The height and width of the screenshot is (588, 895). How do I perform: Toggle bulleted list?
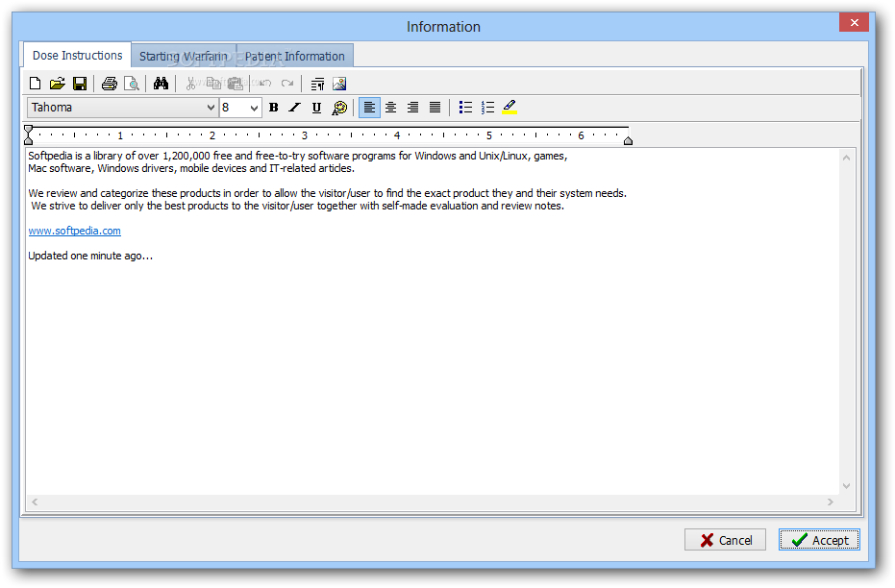[x=465, y=108]
